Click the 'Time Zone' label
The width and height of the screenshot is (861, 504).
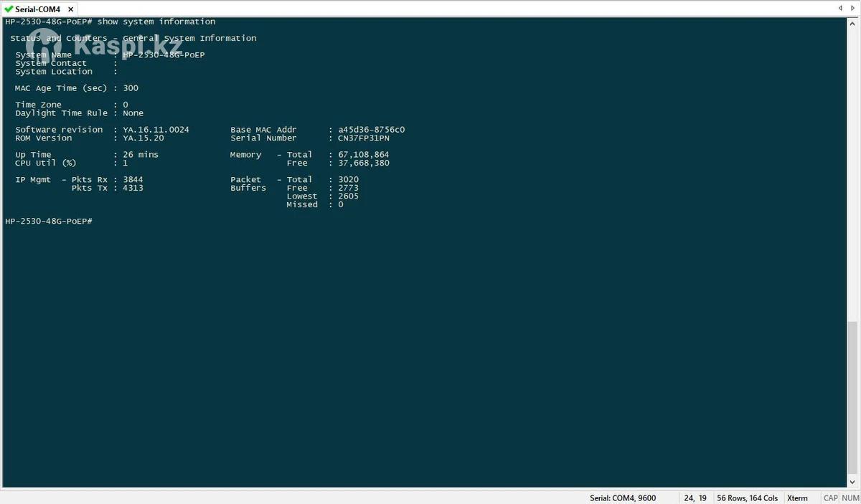tap(39, 105)
